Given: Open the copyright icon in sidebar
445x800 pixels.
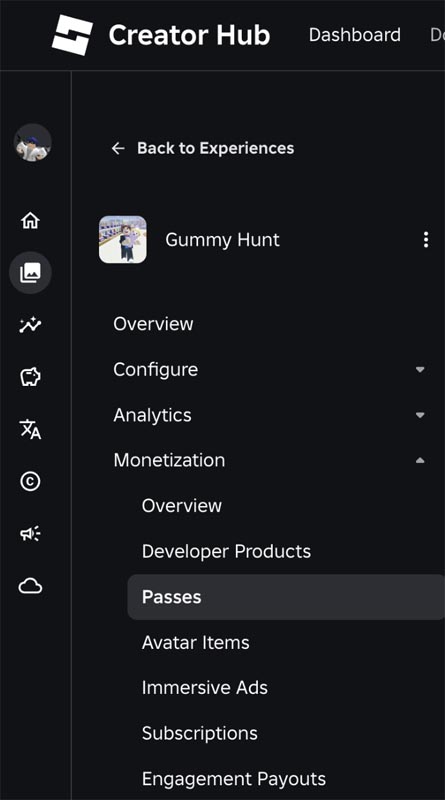Looking at the screenshot, I should coord(30,481).
